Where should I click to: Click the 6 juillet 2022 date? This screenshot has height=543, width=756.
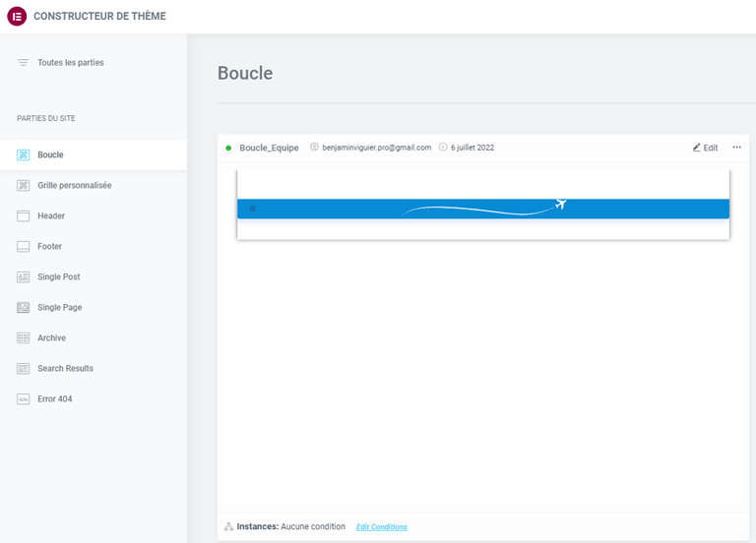coord(472,148)
